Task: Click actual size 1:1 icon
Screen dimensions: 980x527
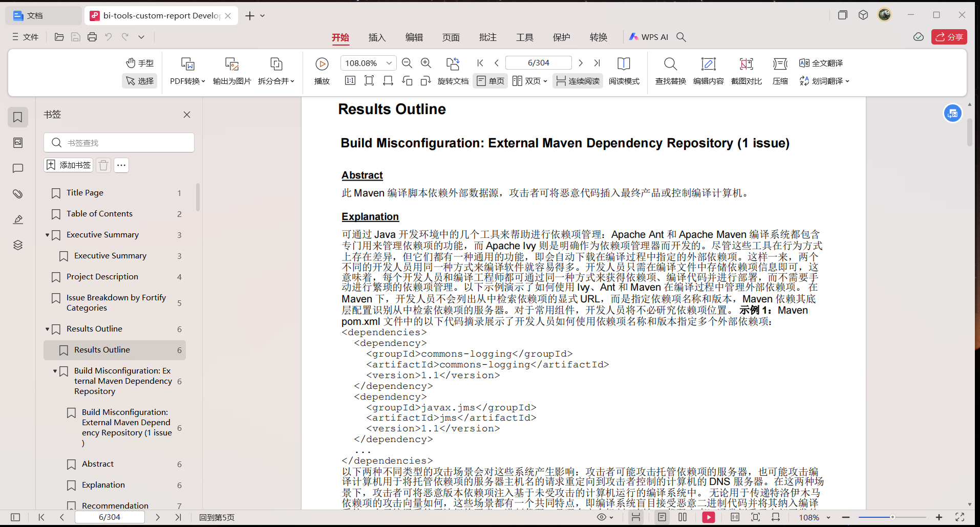Action: pos(350,81)
